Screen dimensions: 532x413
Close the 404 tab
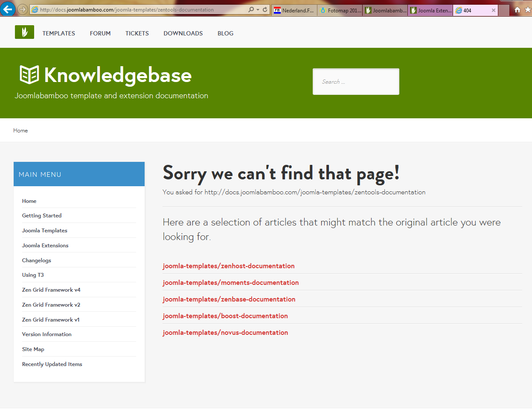[494, 10]
